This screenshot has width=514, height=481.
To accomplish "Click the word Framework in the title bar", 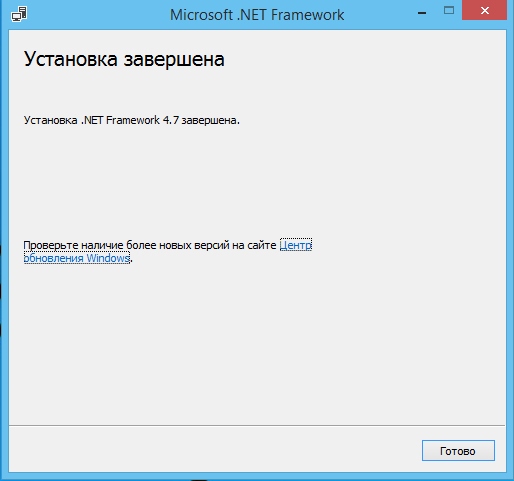I will coord(307,15).
